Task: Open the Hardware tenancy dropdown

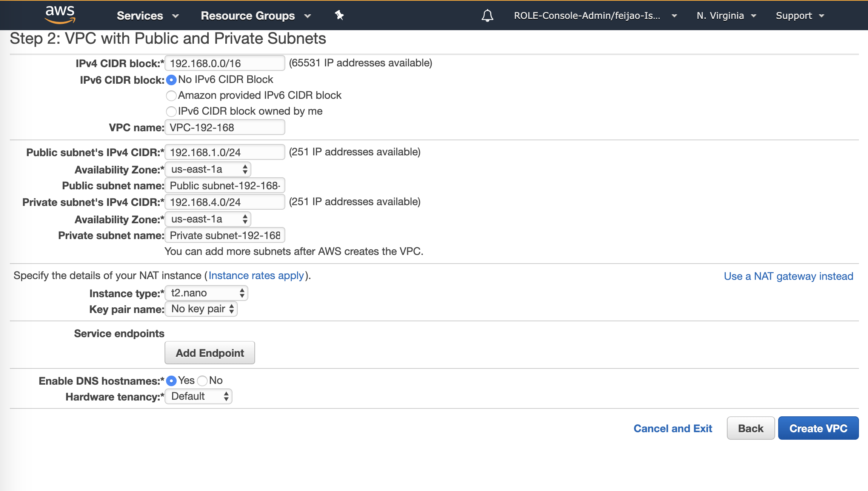Action: pyautogui.click(x=199, y=396)
